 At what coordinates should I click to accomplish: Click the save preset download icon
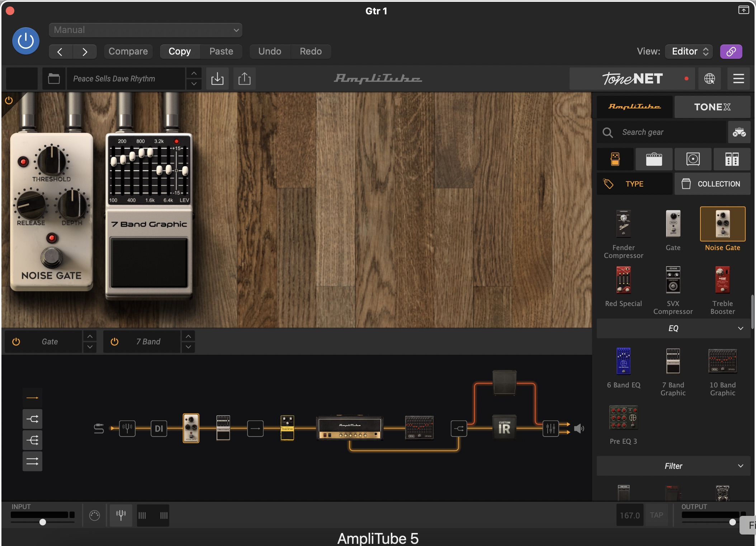pos(217,79)
